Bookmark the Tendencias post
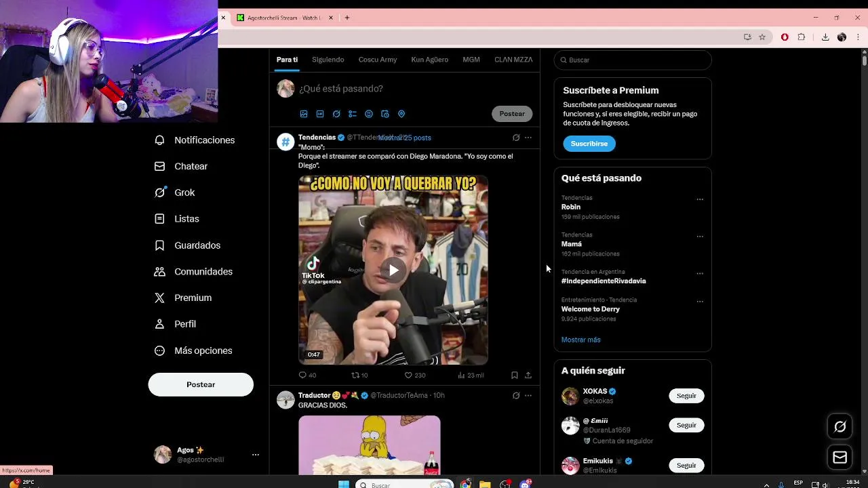Image resolution: width=868 pixels, height=488 pixels. pos(515,375)
